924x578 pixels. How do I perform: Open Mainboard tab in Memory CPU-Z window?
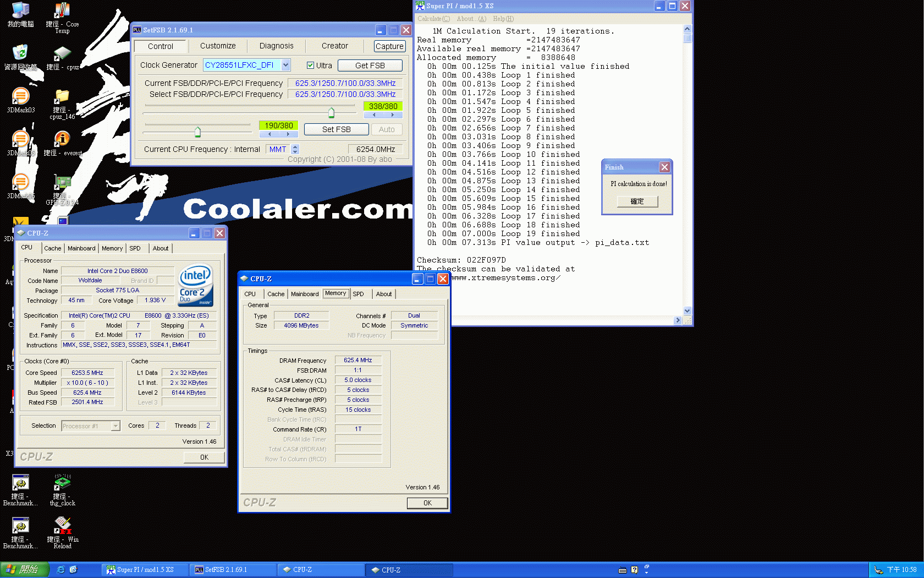(x=305, y=294)
